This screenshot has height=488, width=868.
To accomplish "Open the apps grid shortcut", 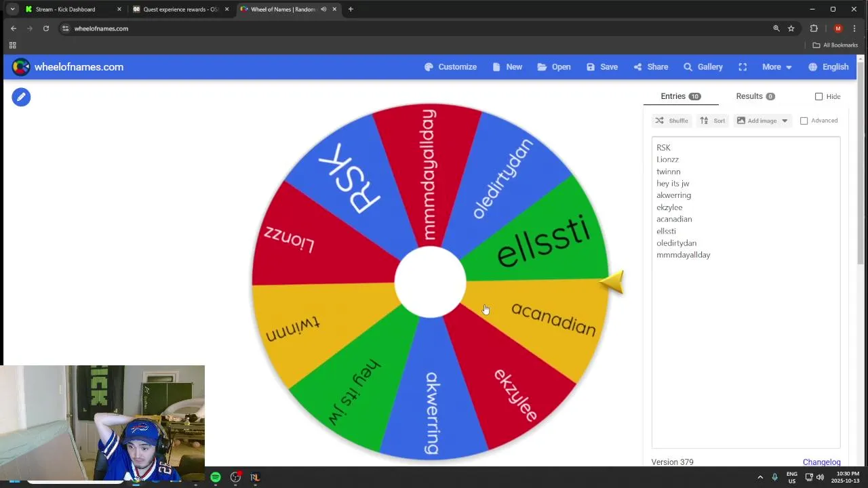I will [x=12, y=45].
